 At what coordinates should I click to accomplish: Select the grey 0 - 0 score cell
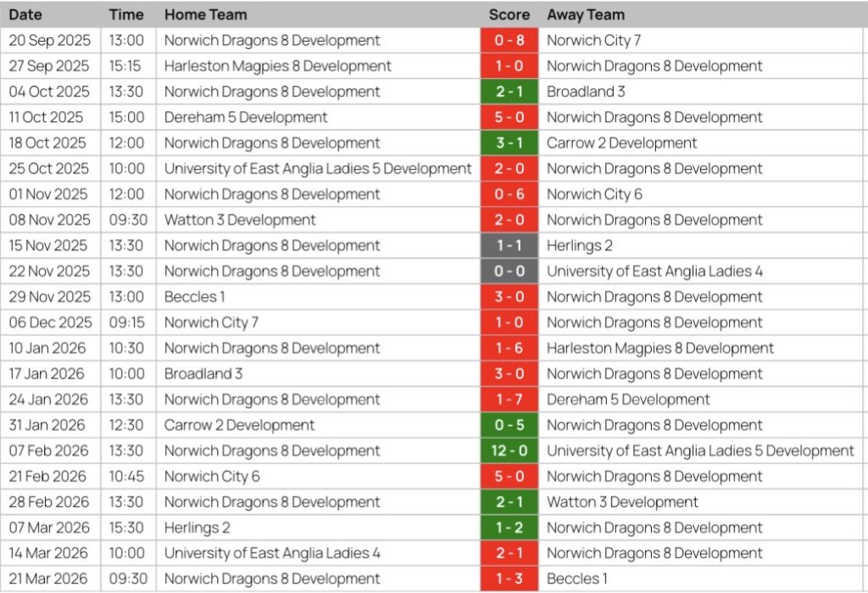pos(509,271)
